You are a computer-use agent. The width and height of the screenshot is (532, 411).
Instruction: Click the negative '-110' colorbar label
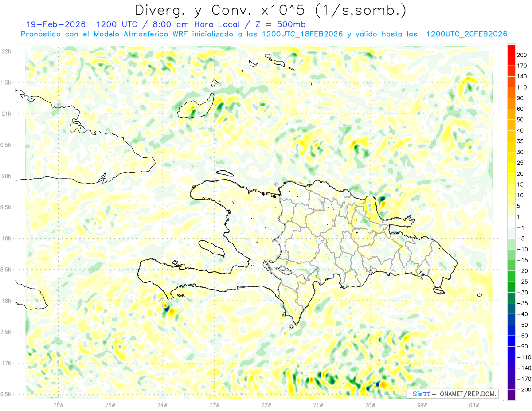click(x=524, y=357)
